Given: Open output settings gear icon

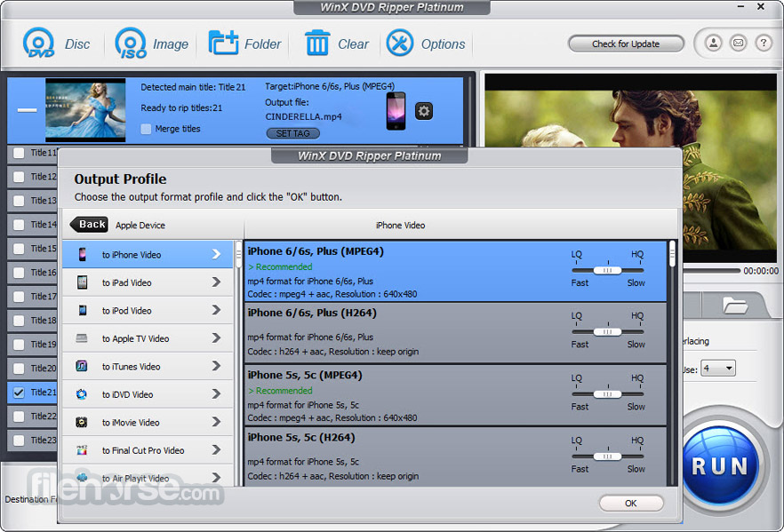Looking at the screenshot, I should pyautogui.click(x=424, y=111).
